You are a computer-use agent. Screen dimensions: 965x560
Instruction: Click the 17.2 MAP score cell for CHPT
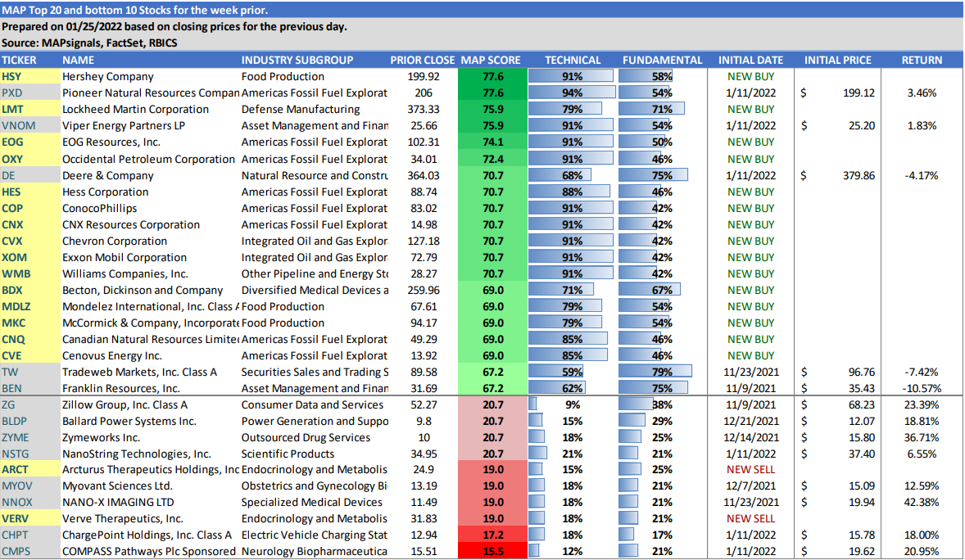point(492,535)
